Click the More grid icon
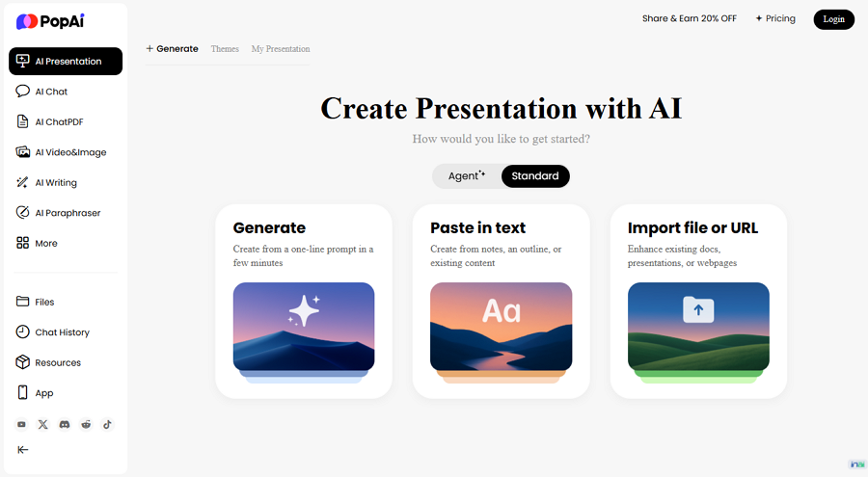This screenshot has width=868, height=477. [x=23, y=243]
